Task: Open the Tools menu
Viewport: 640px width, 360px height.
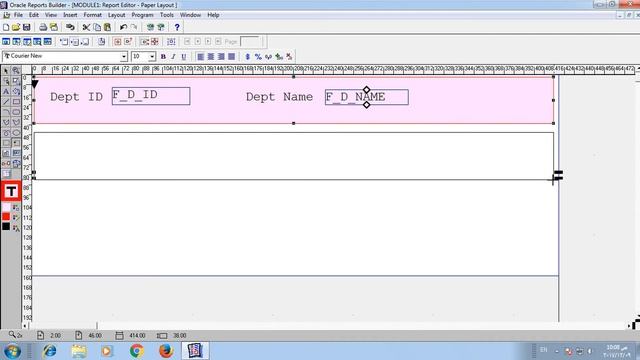Action: (167, 15)
